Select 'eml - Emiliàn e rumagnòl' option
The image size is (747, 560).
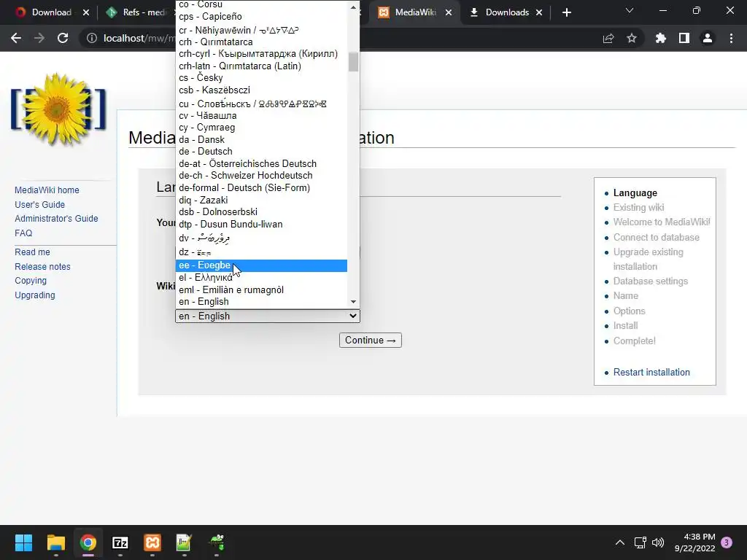[x=261, y=290]
